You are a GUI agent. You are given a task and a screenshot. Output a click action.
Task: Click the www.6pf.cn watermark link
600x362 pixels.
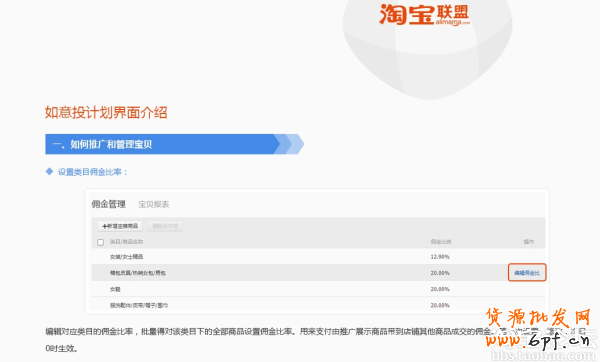(x=538, y=339)
